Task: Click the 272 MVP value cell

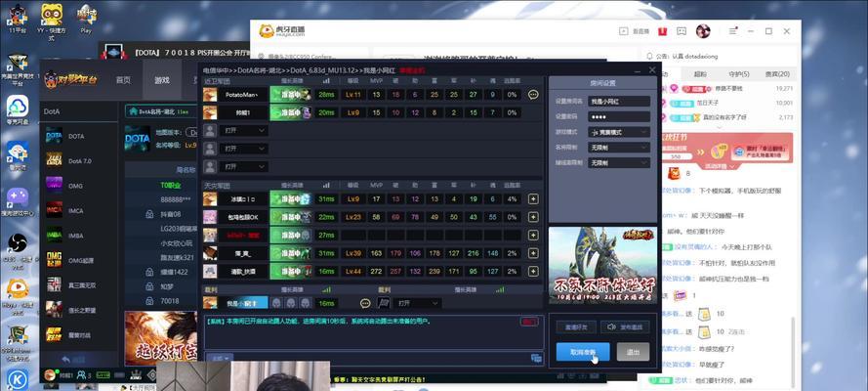Action: coord(377,272)
